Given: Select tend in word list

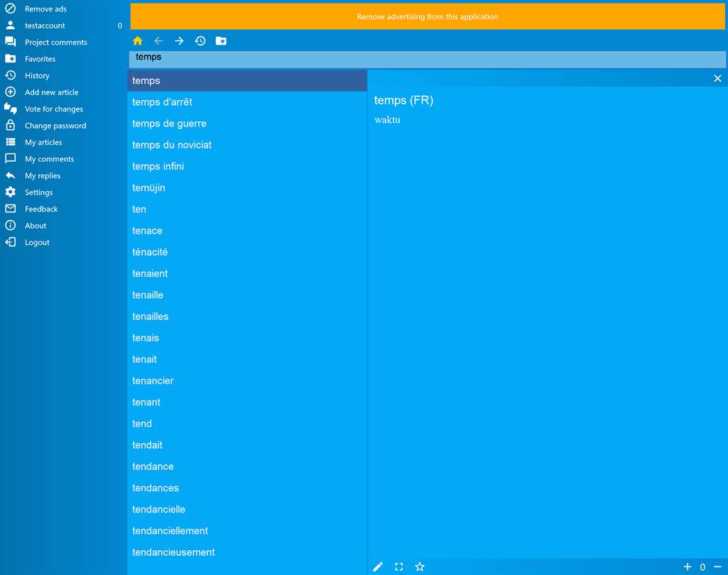Looking at the screenshot, I should [247, 424].
